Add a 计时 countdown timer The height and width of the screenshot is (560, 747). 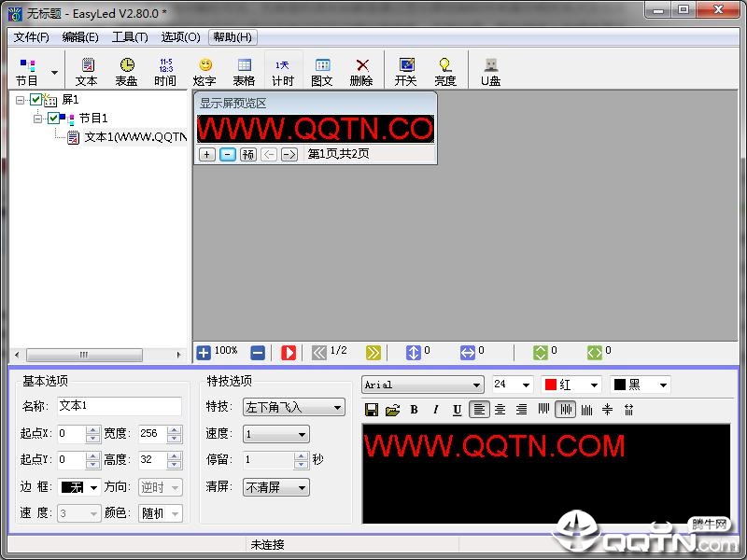[x=283, y=72]
